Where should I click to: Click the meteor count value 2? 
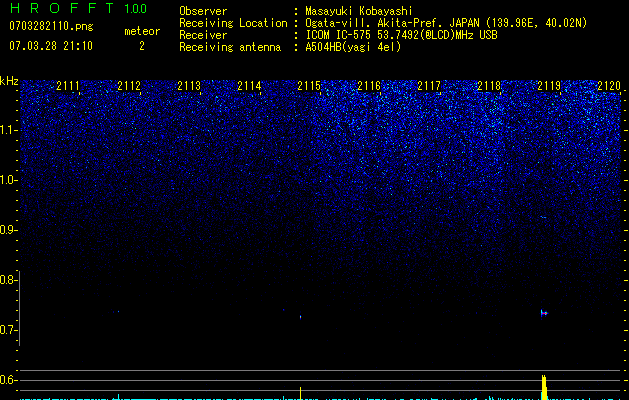[142, 46]
